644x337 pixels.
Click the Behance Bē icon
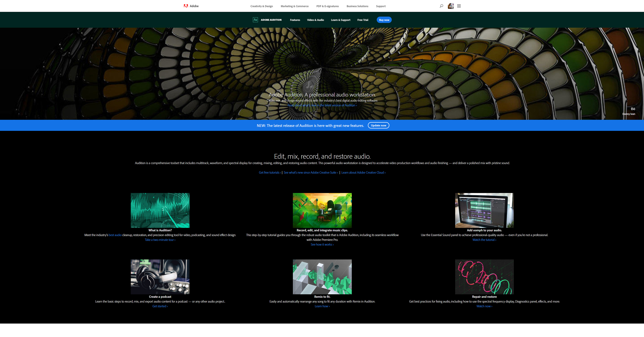click(x=633, y=109)
